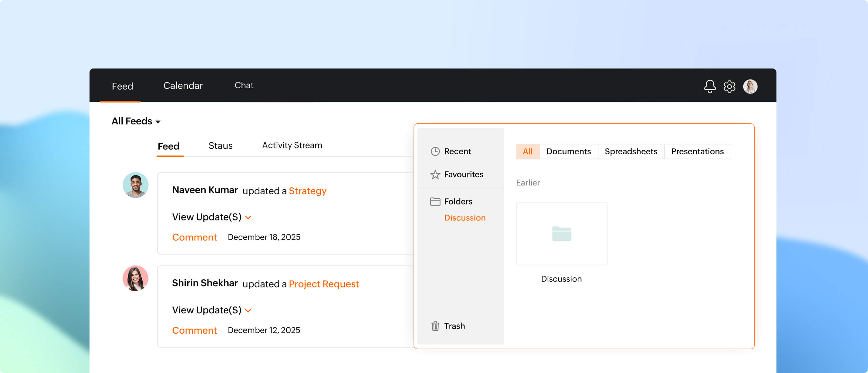Switch to the Calendar tab
Screen dimensions: 868x373
point(183,86)
